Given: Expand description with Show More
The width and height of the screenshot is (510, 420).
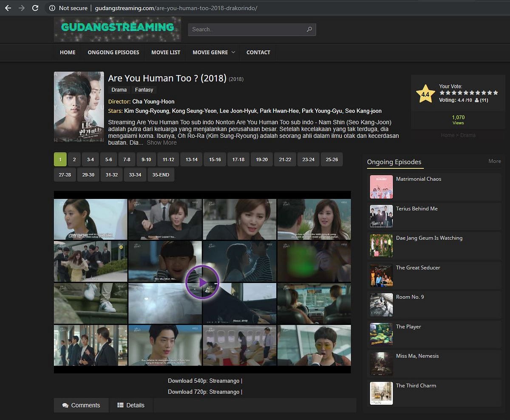Looking at the screenshot, I should tap(161, 143).
